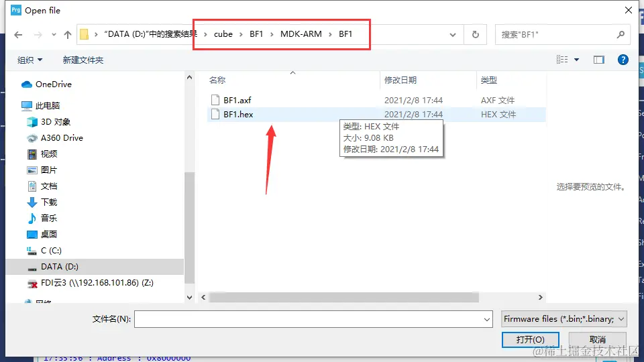Click file list scroll right arrow
644x362 pixels.
pyautogui.click(x=541, y=297)
